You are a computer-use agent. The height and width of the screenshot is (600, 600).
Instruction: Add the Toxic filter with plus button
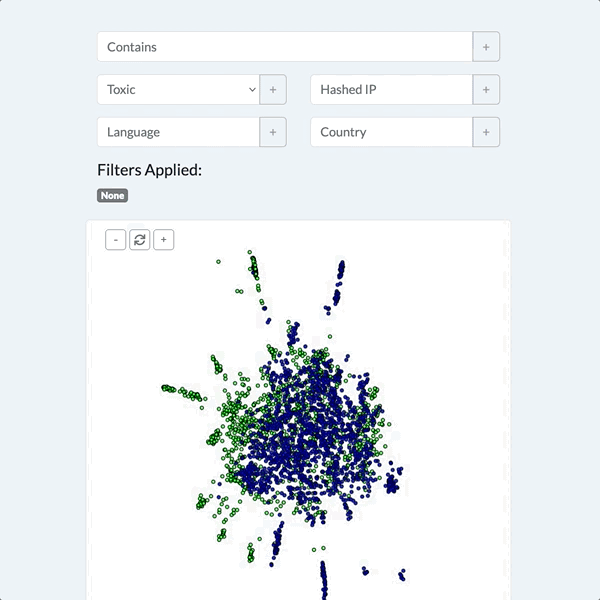(x=273, y=89)
